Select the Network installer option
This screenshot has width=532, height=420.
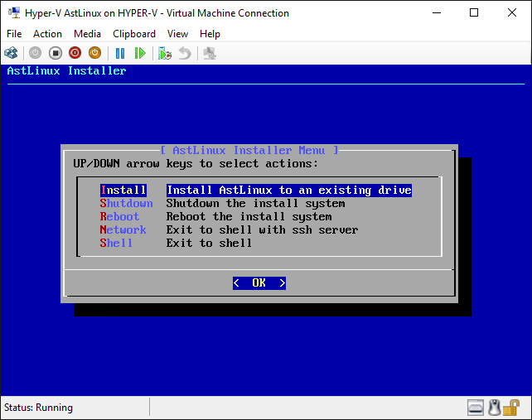click(123, 230)
